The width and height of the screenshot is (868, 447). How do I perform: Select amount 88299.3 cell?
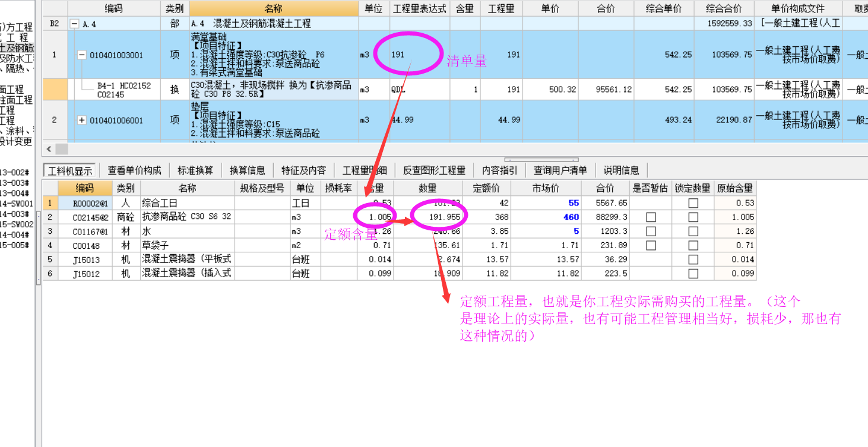[x=605, y=217]
